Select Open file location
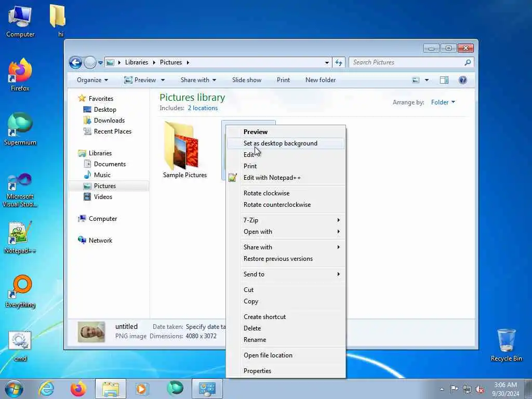Screen dimensions: 532x399 coord(286,355)
